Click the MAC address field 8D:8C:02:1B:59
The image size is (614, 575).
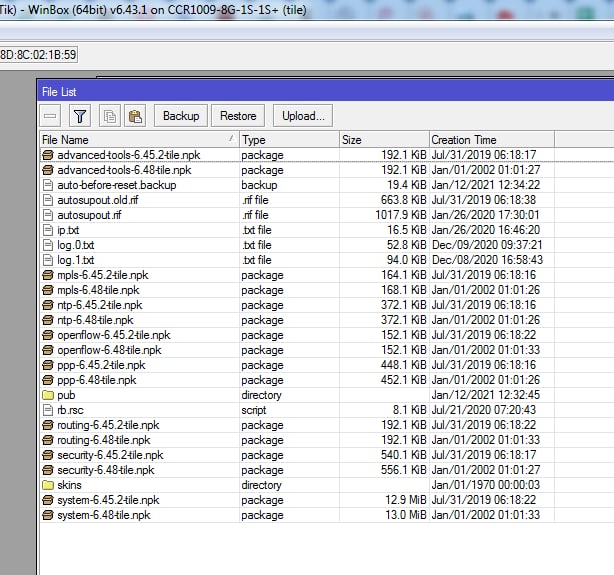tap(38, 54)
